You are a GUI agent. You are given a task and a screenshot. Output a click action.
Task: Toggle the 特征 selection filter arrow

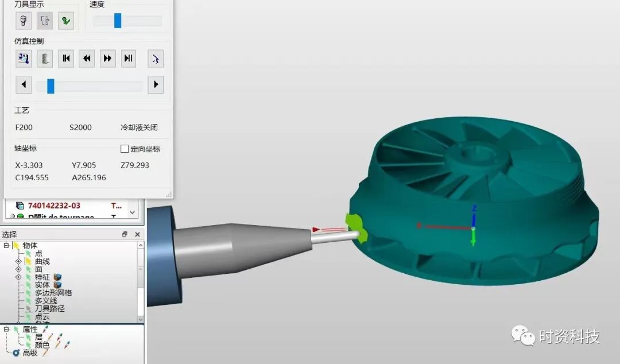(29, 277)
